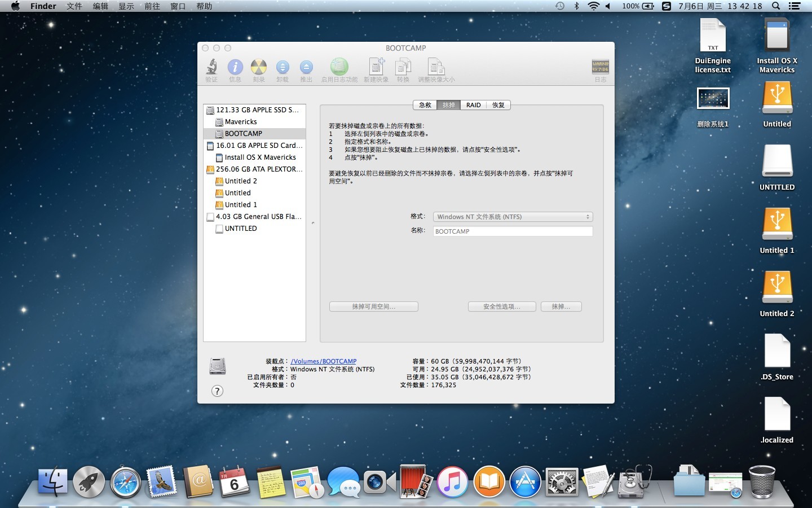Viewport: 812px width, 508px height.
Task: Click the 卸载 (Unmount) toolbar icon
Action: coord(283,67)
